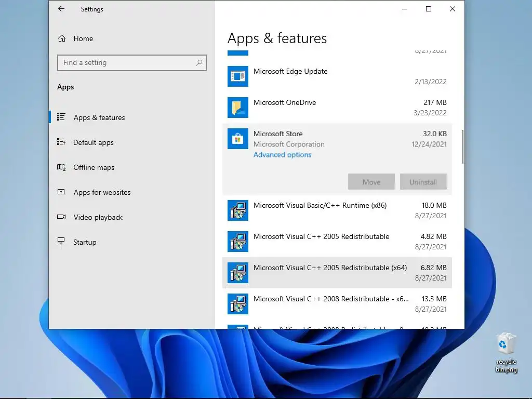Click the Apps & features page heading
This screenshot has width=532, height=399.
(277, 38)
